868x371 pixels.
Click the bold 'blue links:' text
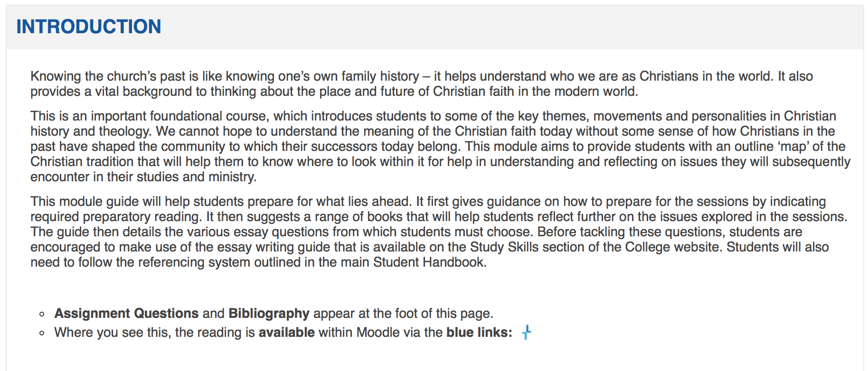[x=479, y=332]
